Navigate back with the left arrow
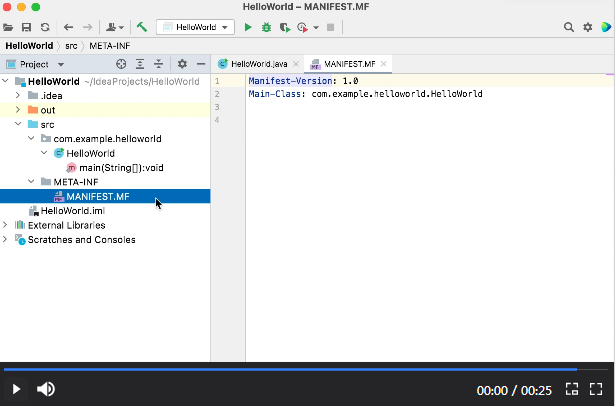Image resolution: width=615 pixels, height=406 pixels. 69,27
